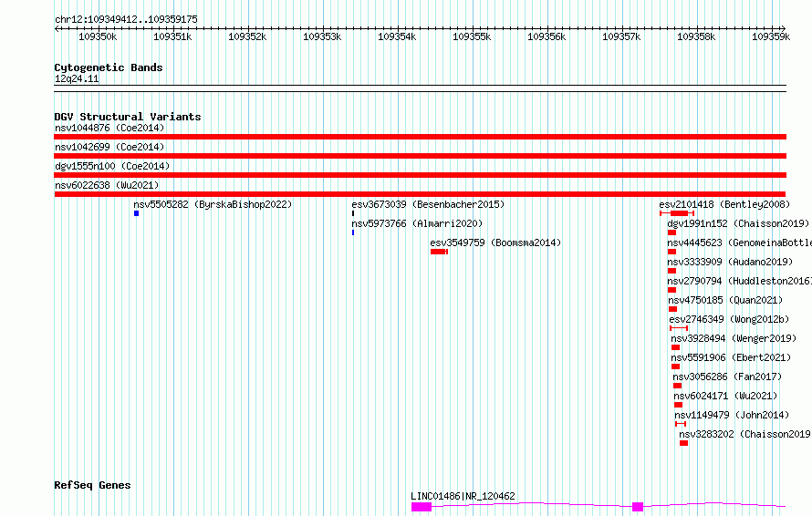Screen dimensions: 812x516
Task: Click esv3549759 (Boomsma2014) variant label
Action: (x=495, y=243)
